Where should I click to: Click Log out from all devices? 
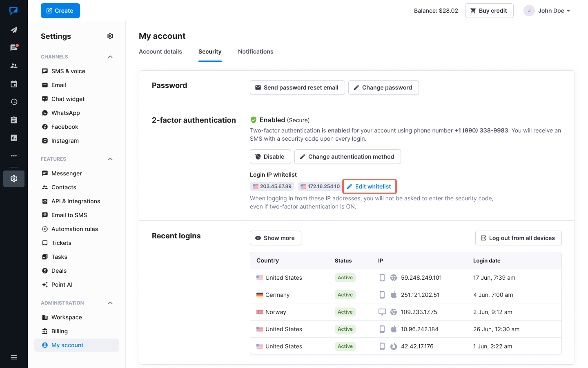pos(518,238)
